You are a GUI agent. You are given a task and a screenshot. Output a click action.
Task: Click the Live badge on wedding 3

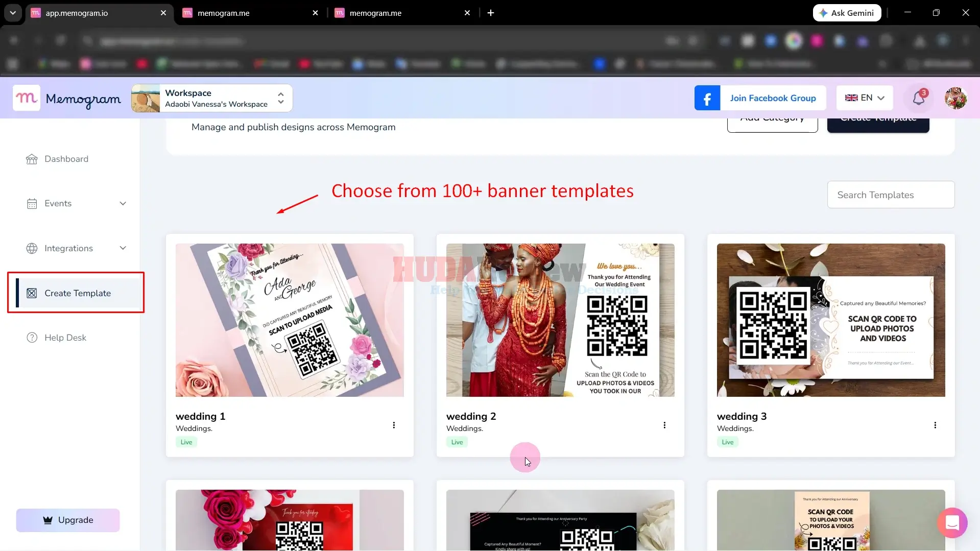[728, 442]
